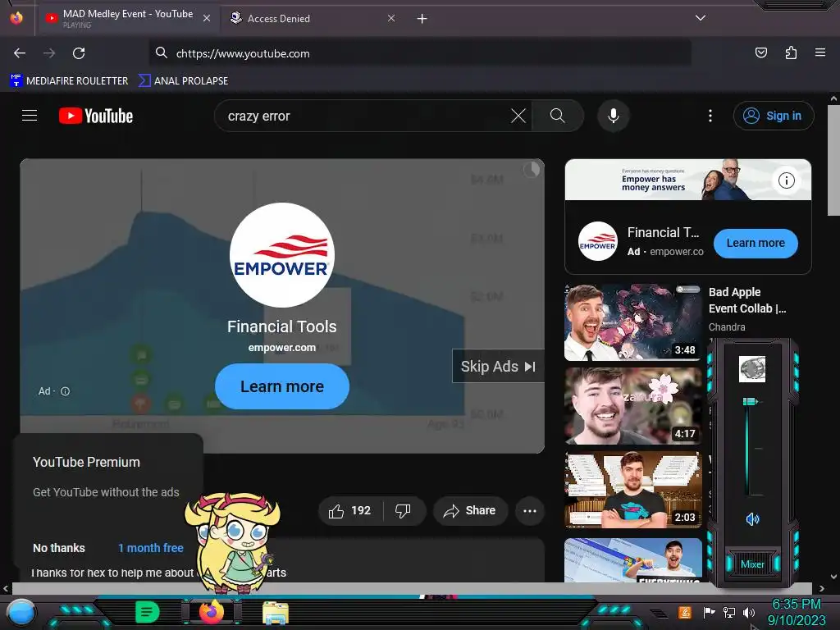Open the Pocket save icon in toolbar
Viewport: 840px width, 630px height.
(x=760, y=52)
